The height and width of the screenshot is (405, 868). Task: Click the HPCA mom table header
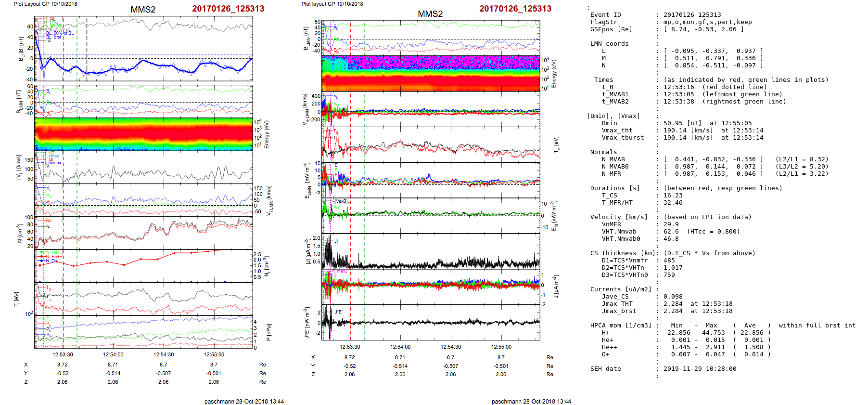[620, 326]
